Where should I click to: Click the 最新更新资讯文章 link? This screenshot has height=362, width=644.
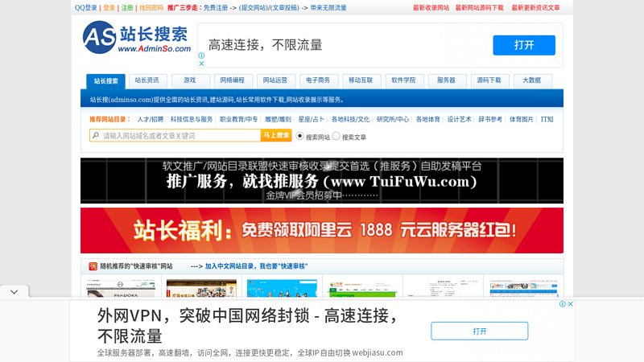point(535,8)
